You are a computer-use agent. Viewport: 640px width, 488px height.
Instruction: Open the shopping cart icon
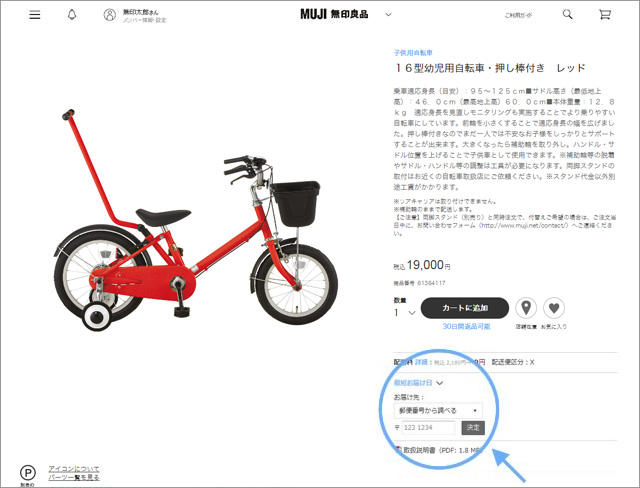coord(604,15)
